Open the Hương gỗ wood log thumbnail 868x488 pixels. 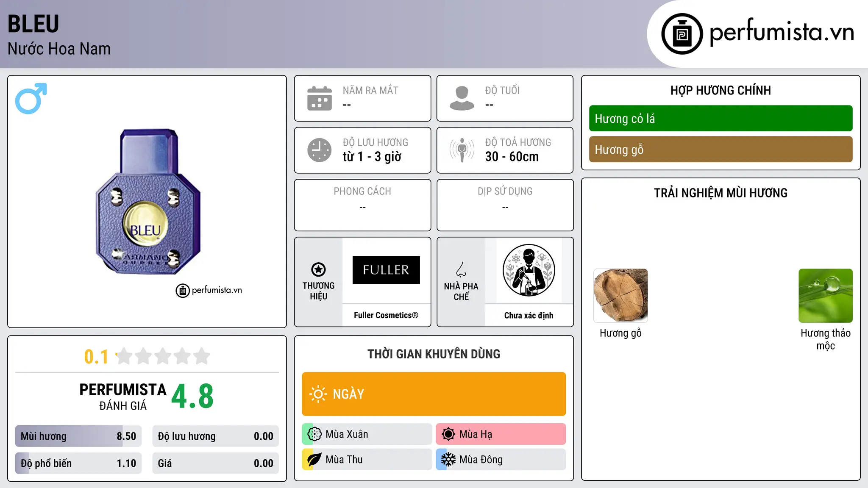[x=620, y=296]
